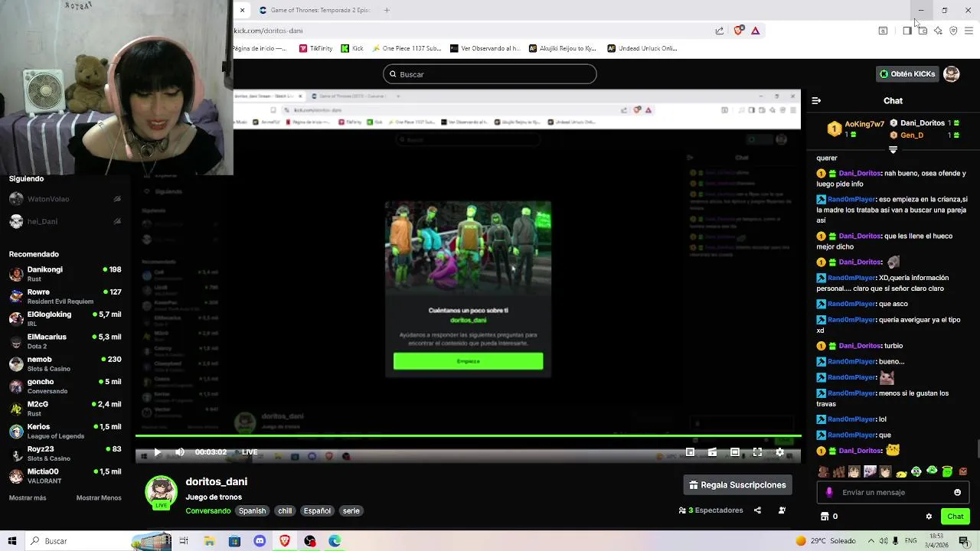This screenshot has width=980, height=551.
Task: Open Mictia00 VALORANT channel
Action: (65, 476)
